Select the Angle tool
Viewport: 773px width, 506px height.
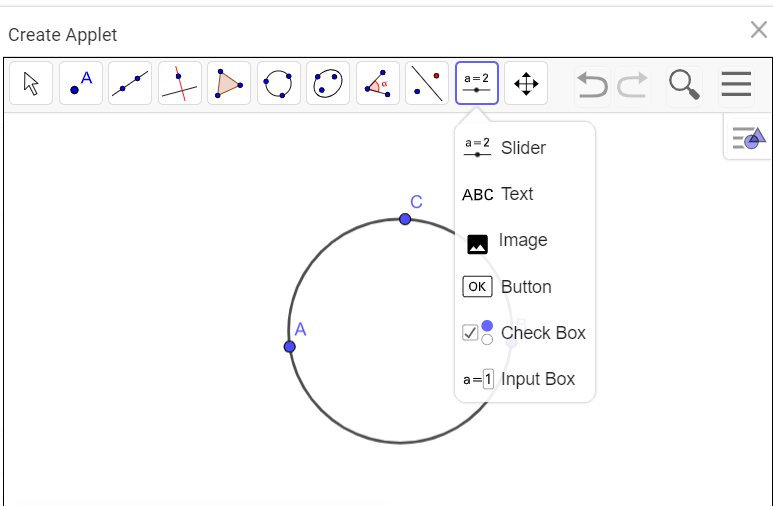tap(378, 83)
